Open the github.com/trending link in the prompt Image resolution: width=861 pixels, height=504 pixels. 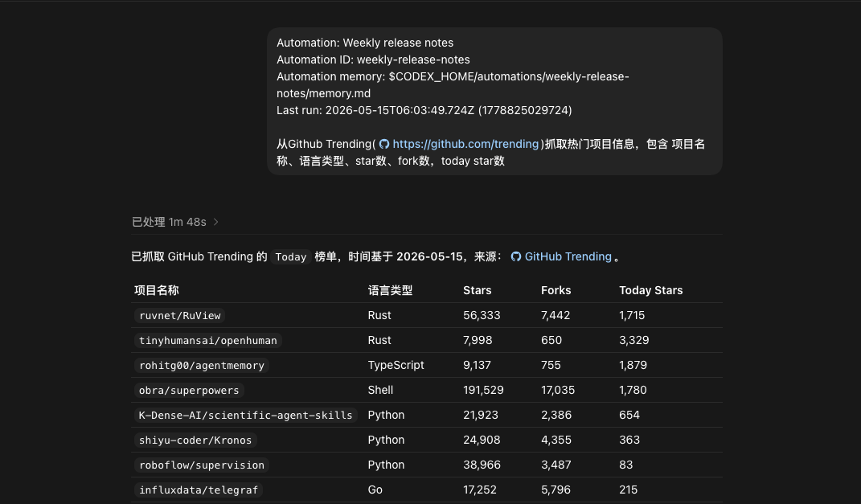(x=465, y=144)
